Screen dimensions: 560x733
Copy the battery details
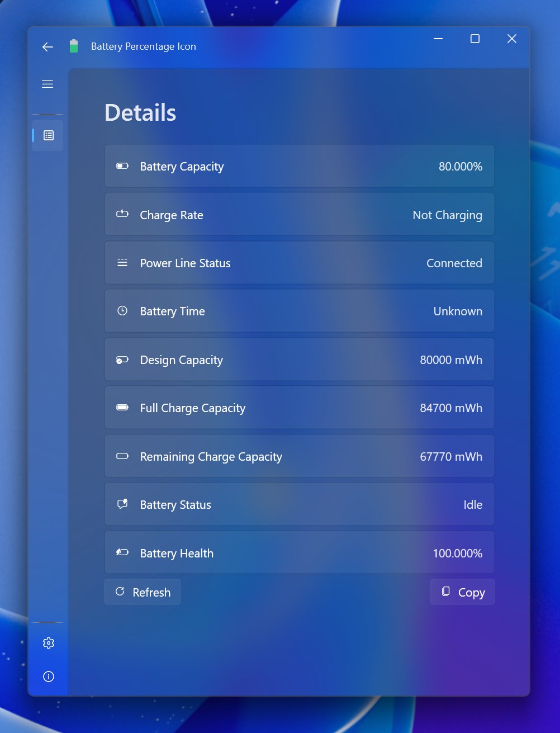(462, 592)
